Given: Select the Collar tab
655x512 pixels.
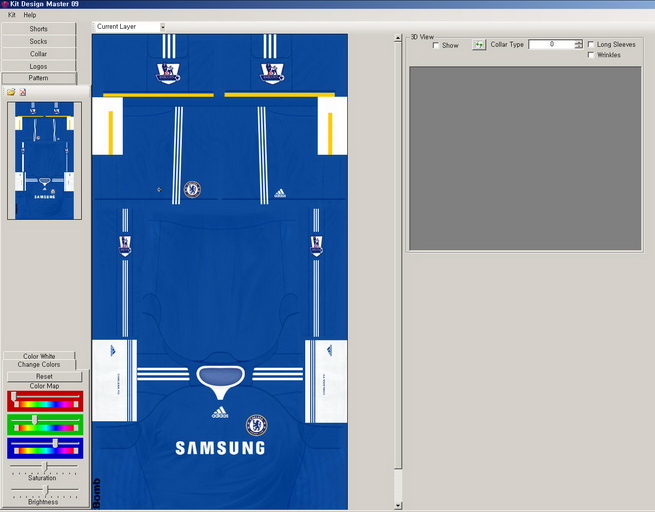Looking at the screenshot, I should coord(38,54).
